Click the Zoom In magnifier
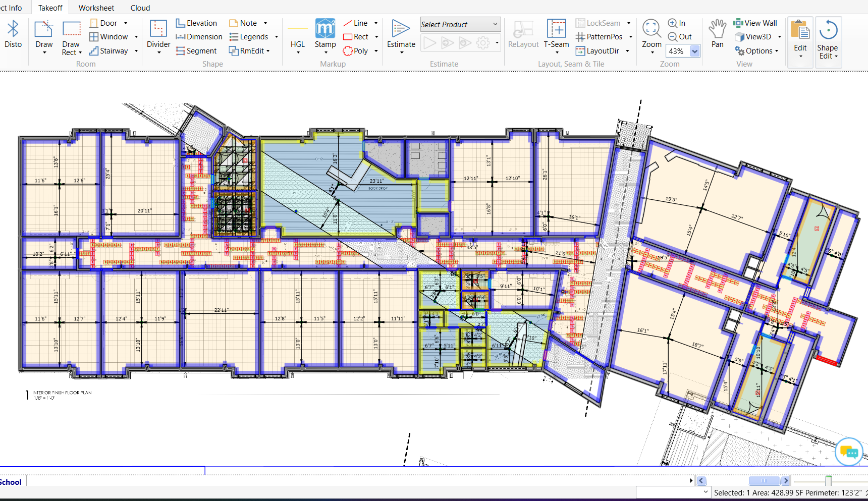The image size is (868, 501). (677, 23)
